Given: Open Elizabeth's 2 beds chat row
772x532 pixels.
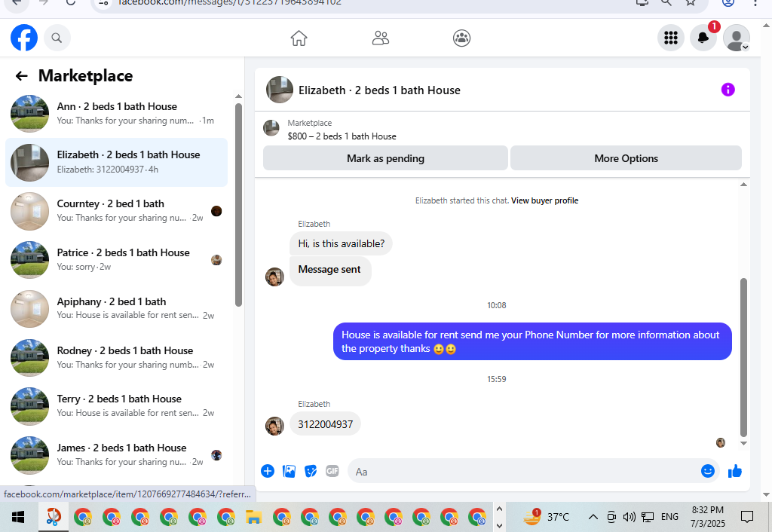Looking at the screenshot, I should (117, 163).
